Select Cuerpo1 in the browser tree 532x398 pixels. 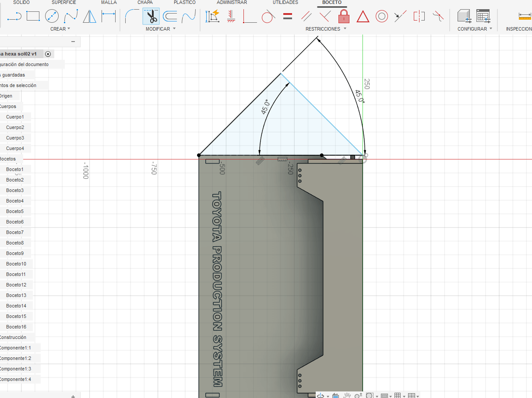tap(15, 117)
